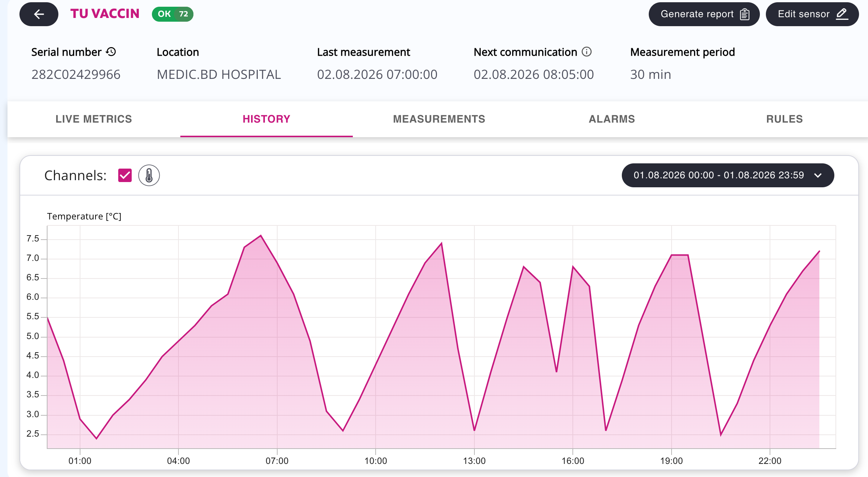
Task: Select the History tab
Action: pyautogui.click(x=266, y=119)
